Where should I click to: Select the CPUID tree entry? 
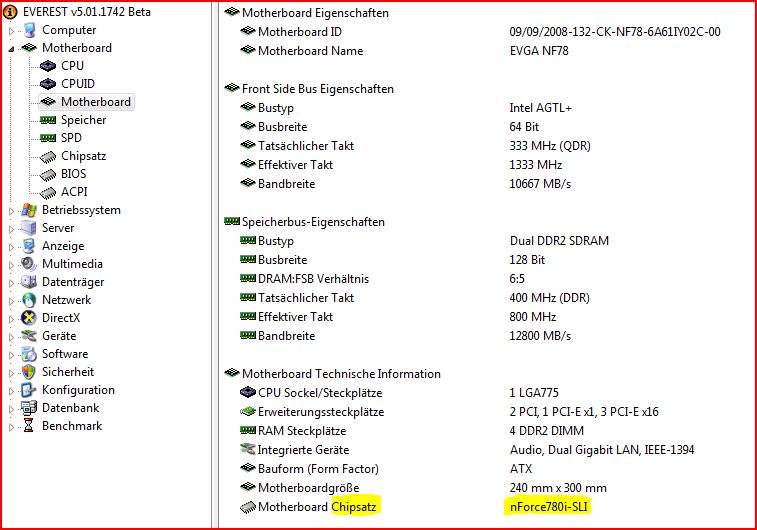(x=78, y=84)
